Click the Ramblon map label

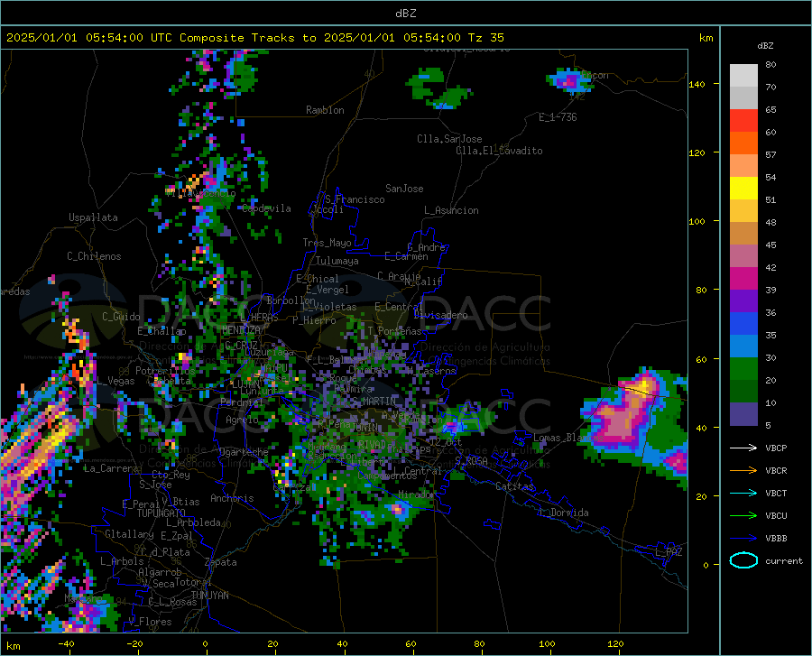[x=325, y=110]
